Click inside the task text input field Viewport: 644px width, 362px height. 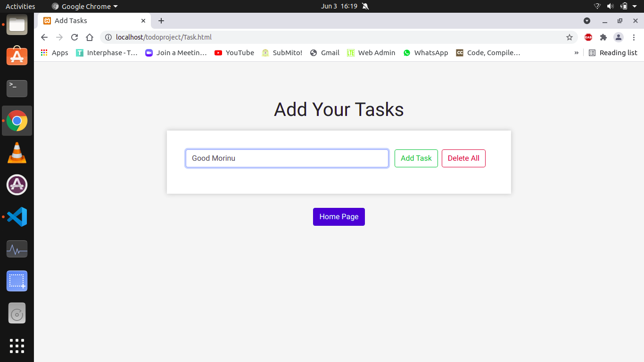[x=287, y=158]
